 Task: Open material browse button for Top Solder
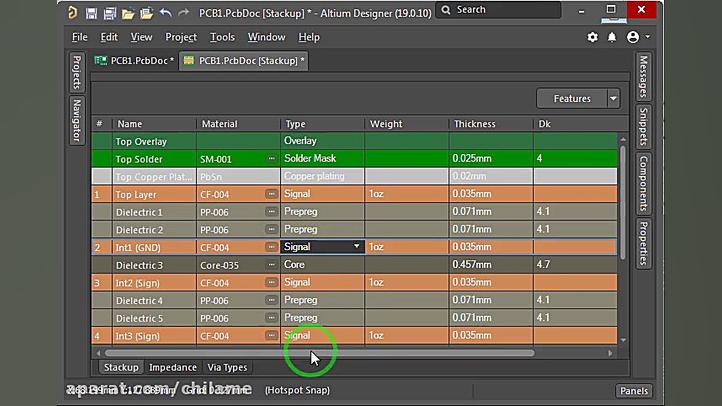tap(270, 159)
